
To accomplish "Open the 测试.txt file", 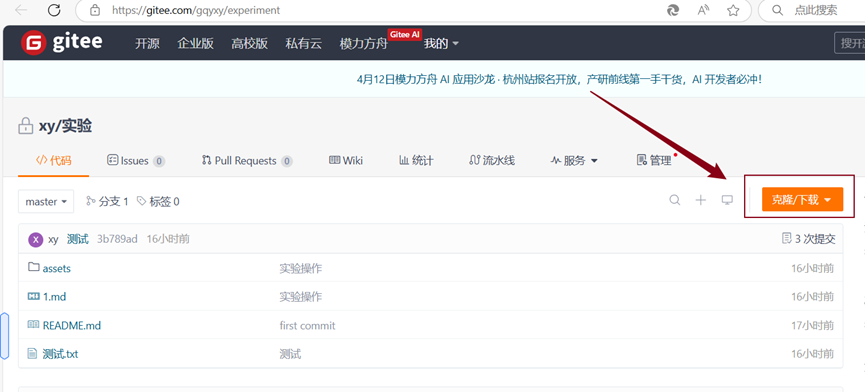I will 60,354.
